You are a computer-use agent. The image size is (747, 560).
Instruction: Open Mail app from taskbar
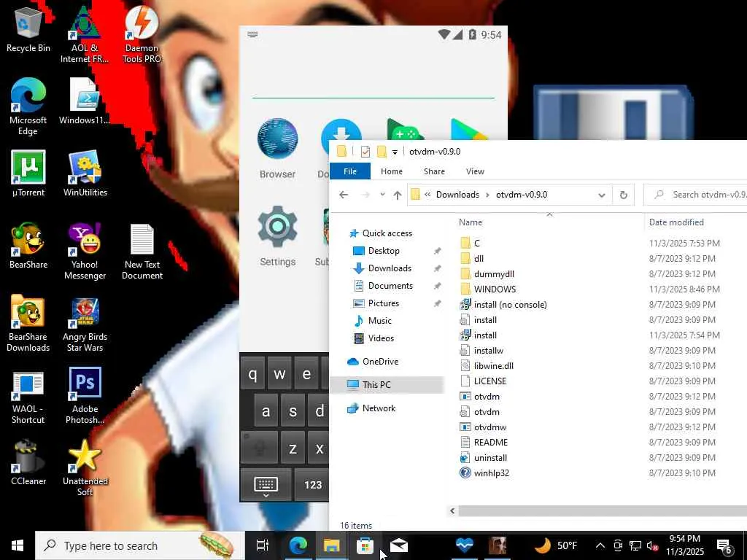tap(399, 545)
